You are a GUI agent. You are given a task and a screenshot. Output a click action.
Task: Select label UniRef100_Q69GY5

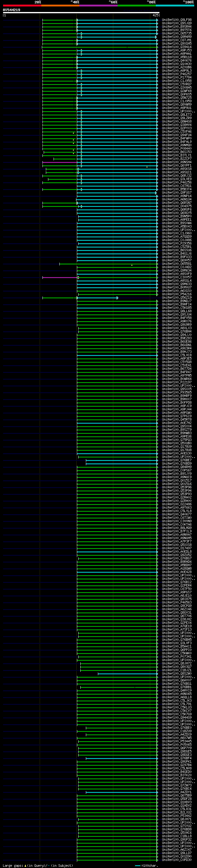pos(177,213)
